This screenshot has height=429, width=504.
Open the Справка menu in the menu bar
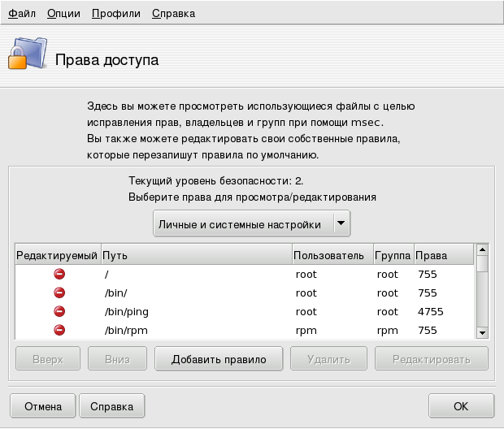point(173,14)
